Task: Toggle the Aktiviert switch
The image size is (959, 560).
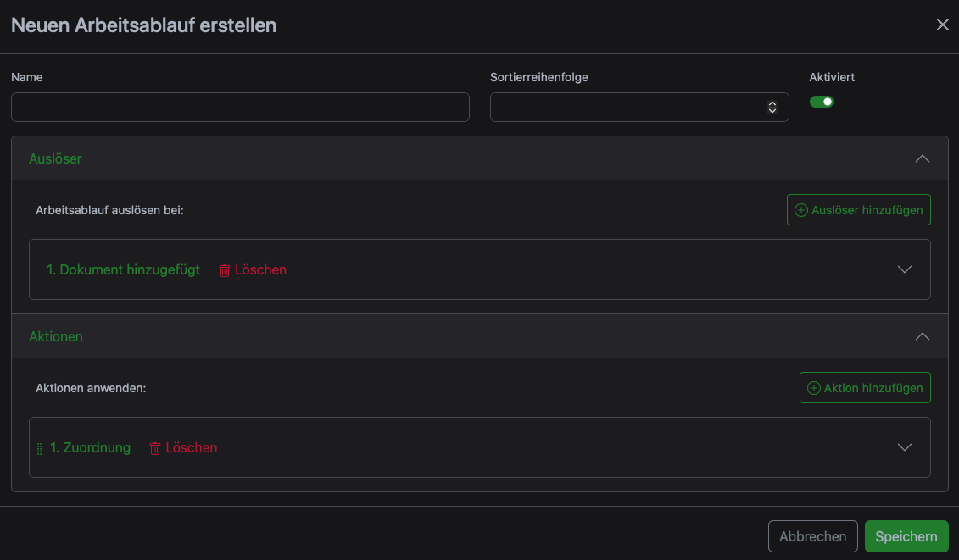Action: click(x=822, y=102)
